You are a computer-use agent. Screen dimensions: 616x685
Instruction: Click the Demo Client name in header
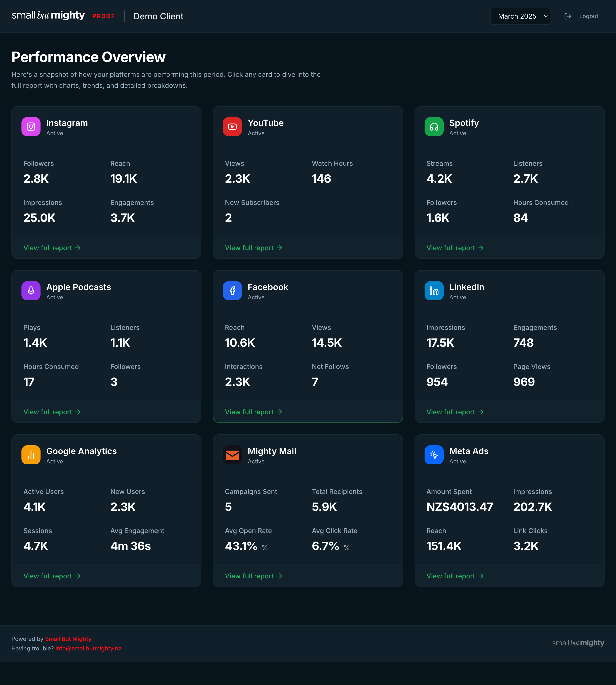pyautogui.click(x=158, y=16)
